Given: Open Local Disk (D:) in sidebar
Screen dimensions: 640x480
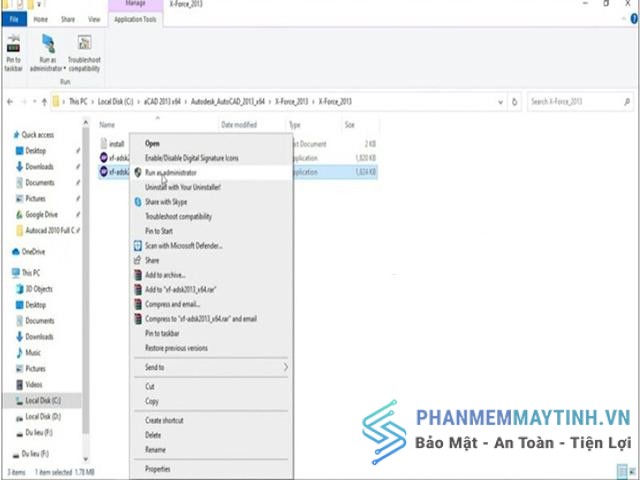Looking at the screenshot, I should click(38, 417).
